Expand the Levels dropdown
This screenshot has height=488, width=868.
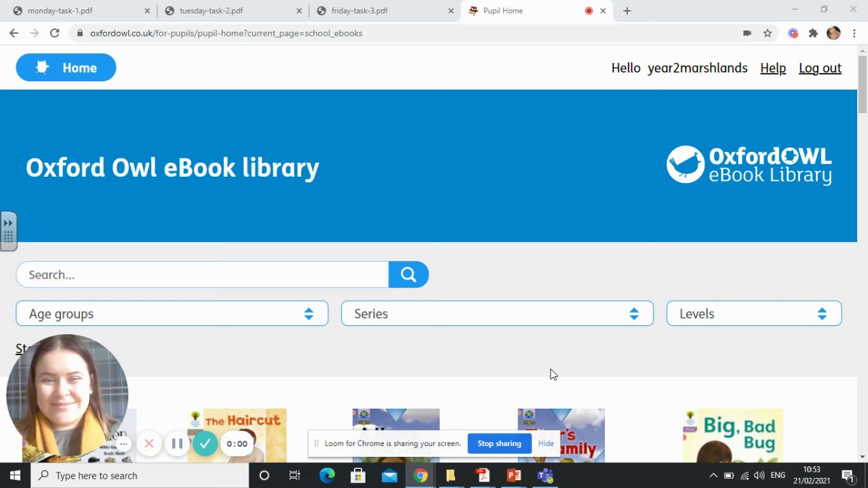coord(754,314)
